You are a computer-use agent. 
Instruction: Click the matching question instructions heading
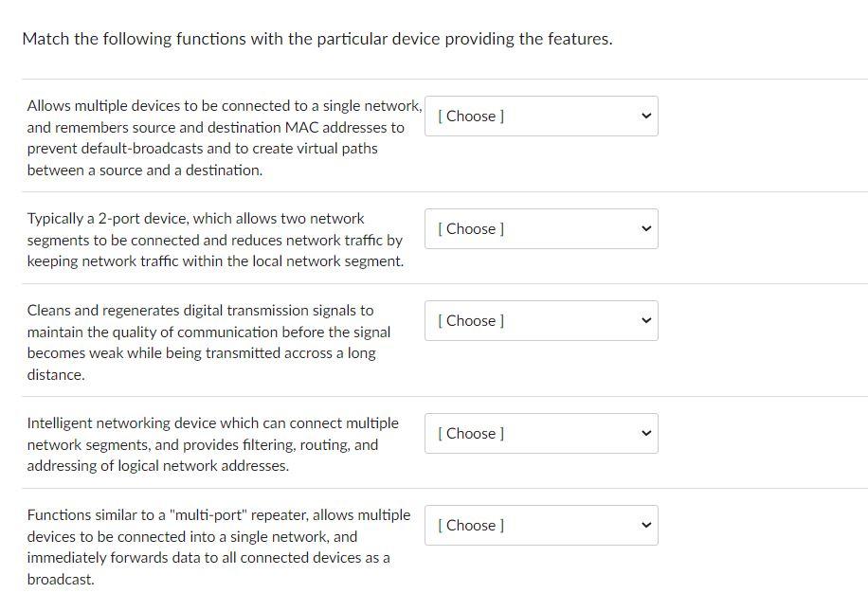316,39
